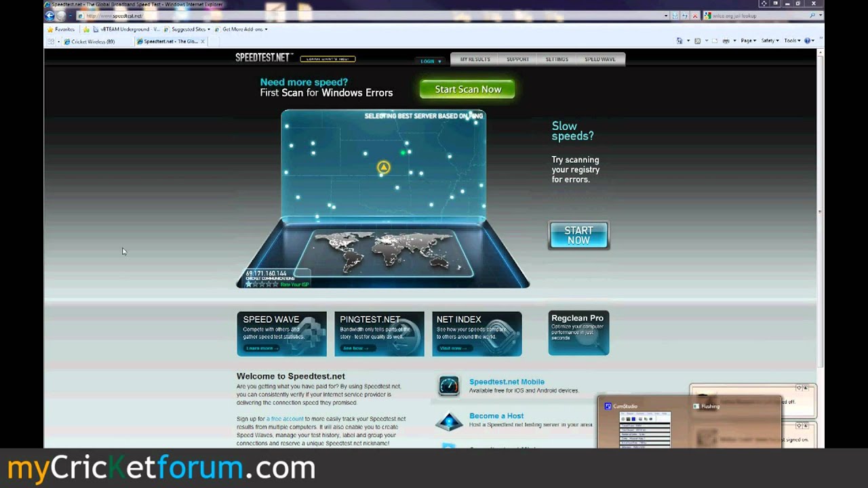Open the Pingtest.net promo card
The image size is (868, 488).
tap(379, 333)
